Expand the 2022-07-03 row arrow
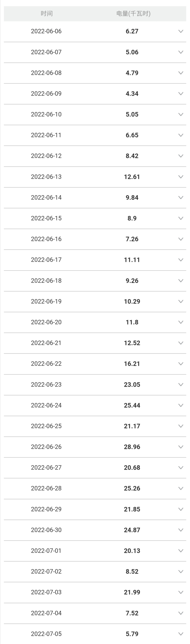This screenshot has height=644, width=190. click(181, 592)
